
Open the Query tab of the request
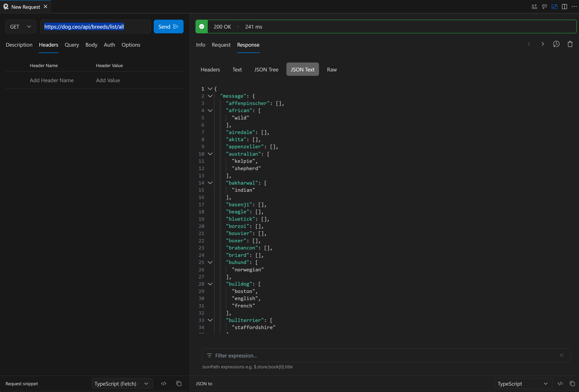click(72, 45)
